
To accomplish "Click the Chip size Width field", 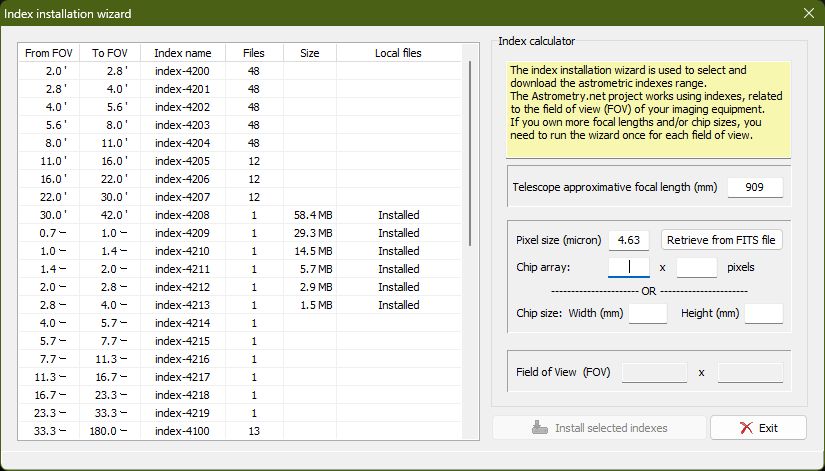I will (647, 313).
